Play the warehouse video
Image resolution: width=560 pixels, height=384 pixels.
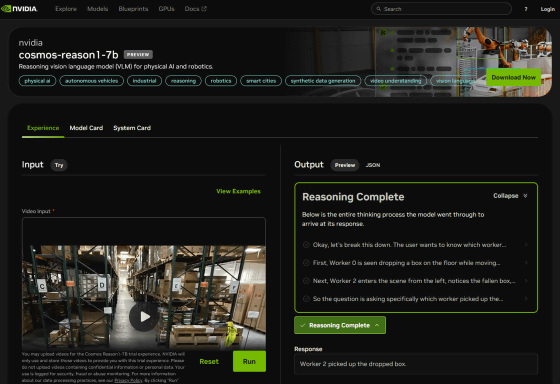tap(144, 316)
